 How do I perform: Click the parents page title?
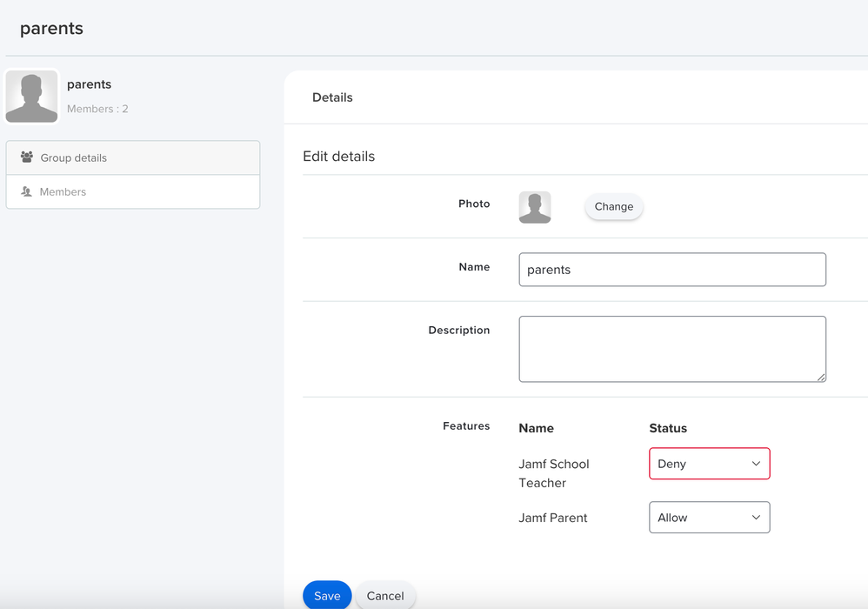(x=51, y=28)
